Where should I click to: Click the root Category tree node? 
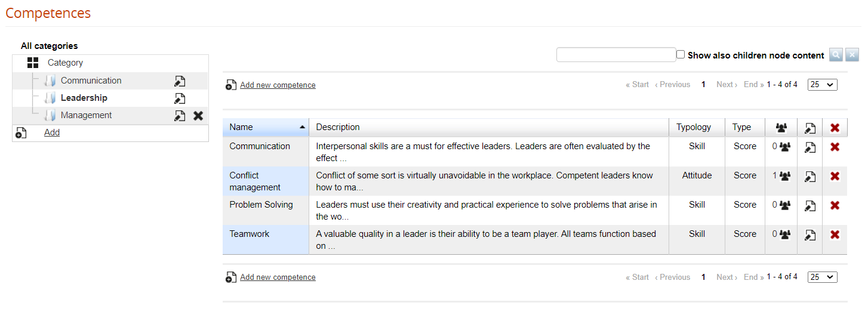(x=65, y=63)
